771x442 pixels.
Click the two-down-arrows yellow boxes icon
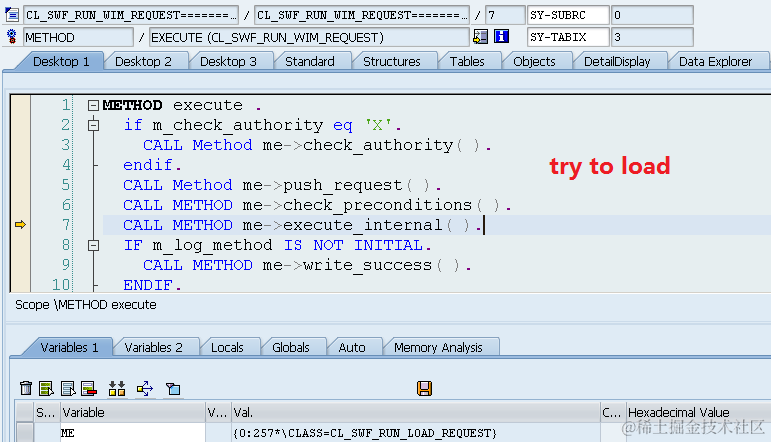[117, 388]
